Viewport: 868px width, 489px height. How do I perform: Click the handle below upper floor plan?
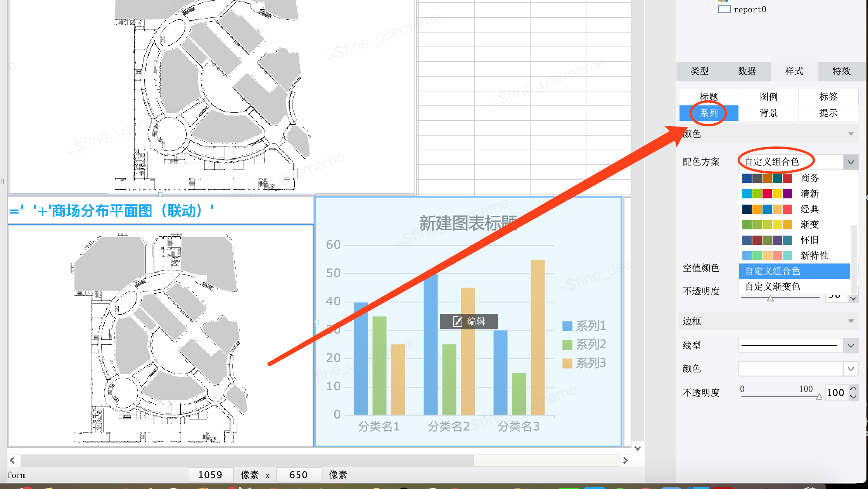[160, 194]
